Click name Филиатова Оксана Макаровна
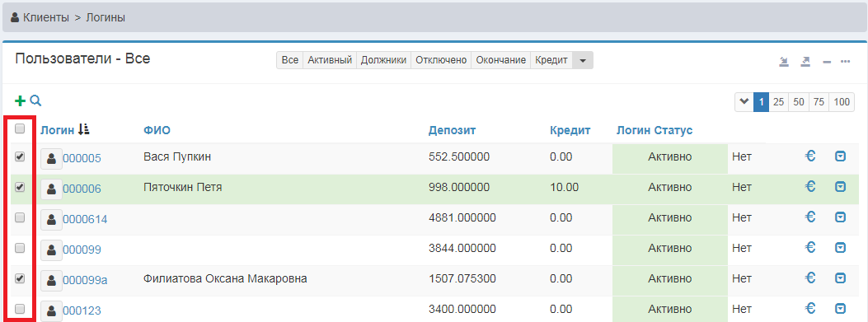This screenshot has width=868, height=322. click(x=225, y=279)
